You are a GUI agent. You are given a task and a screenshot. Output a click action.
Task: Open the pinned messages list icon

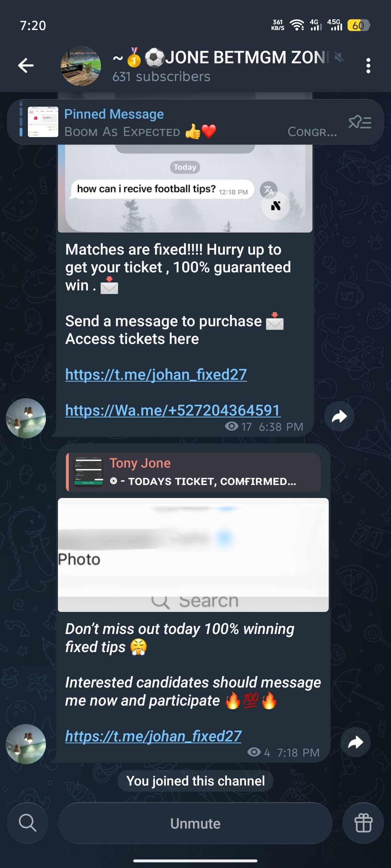click(360, 122)
